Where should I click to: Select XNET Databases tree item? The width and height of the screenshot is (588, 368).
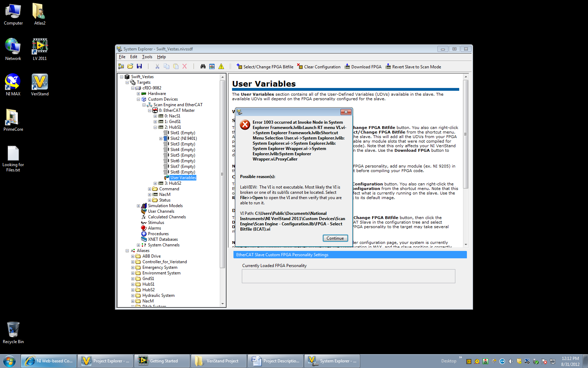tap(163, 239)
